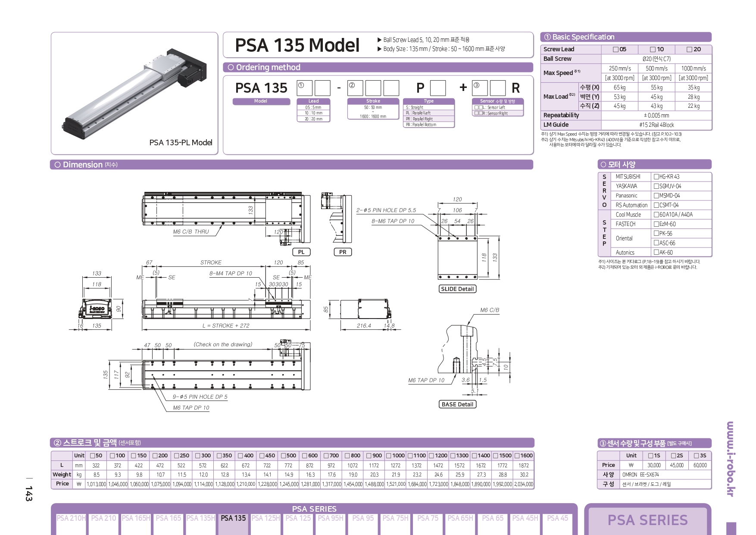Check the Yaskawa SGMJV-04 motor box
756x535 pixels.
[x=656, y=186]
